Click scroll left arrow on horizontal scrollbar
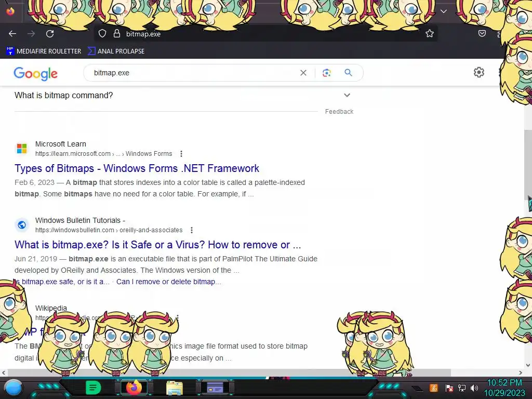This screenshot has height=399, width=532. point(4,373)
